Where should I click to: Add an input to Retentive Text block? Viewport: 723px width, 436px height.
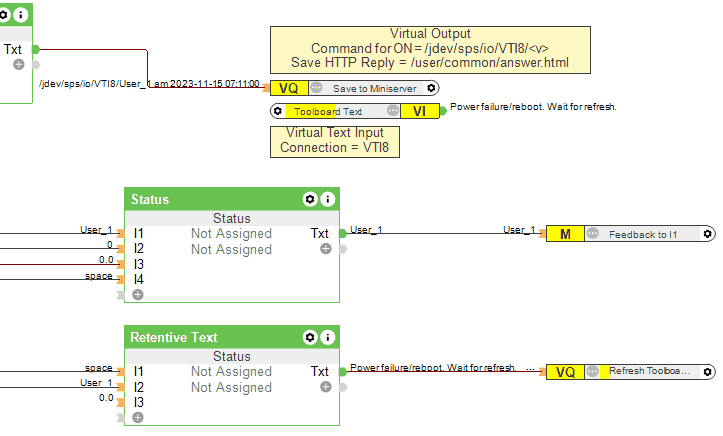(138, 417)
